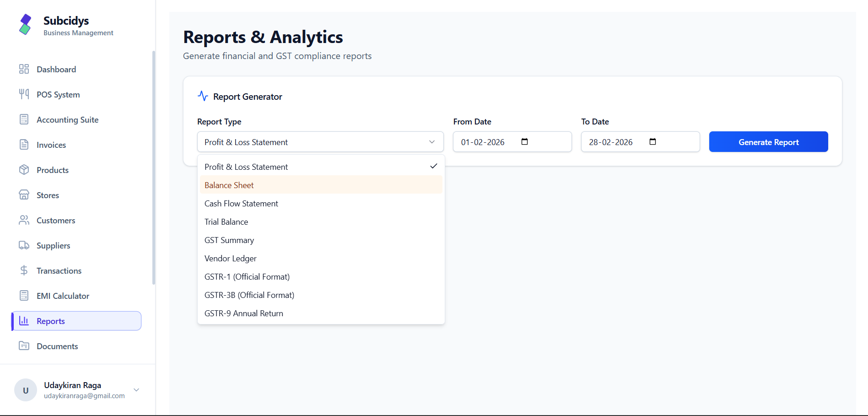Select the Reports sidebar item
The height and width of the screenshot is (416, 868).
pyautogui.click(x=76, y=321)
